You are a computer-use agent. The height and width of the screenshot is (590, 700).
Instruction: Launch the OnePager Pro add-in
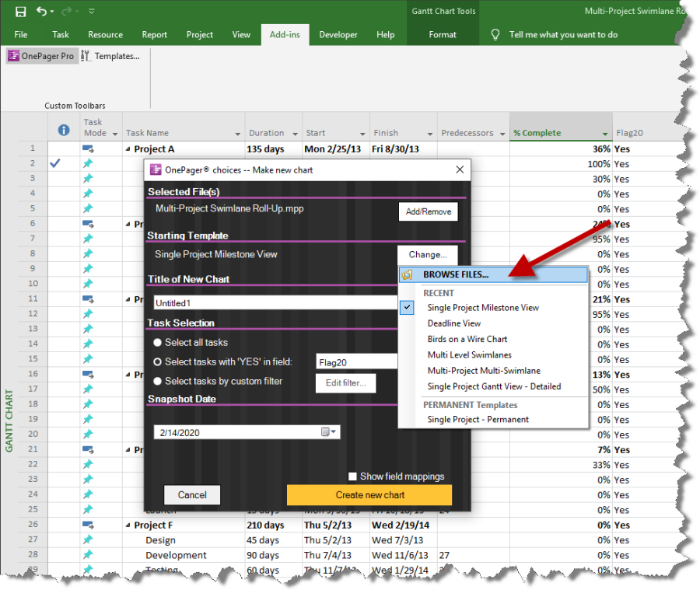[41, 56]
